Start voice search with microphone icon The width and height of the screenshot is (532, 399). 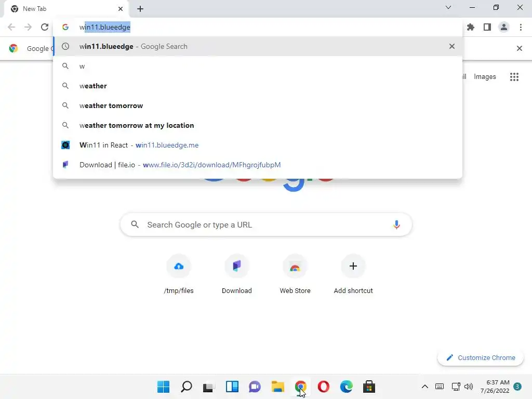396,224
